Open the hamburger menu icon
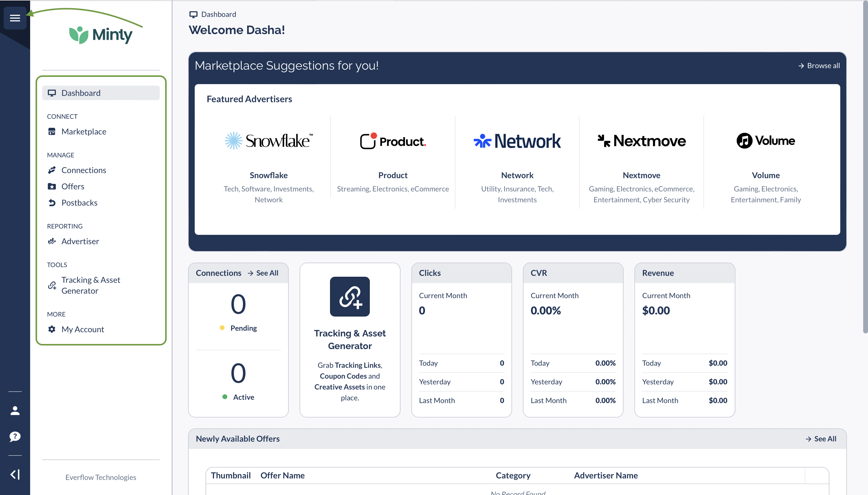 15,18
